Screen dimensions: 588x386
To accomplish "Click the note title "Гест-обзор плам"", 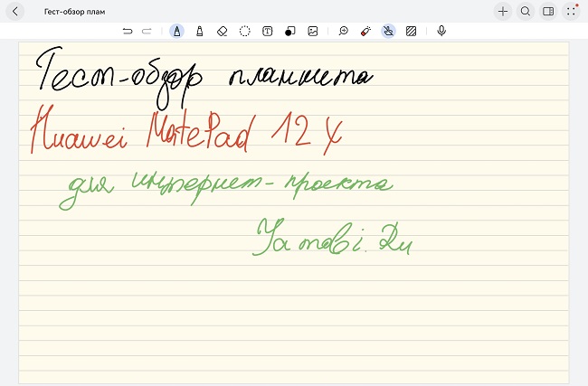I will [74, 12].
